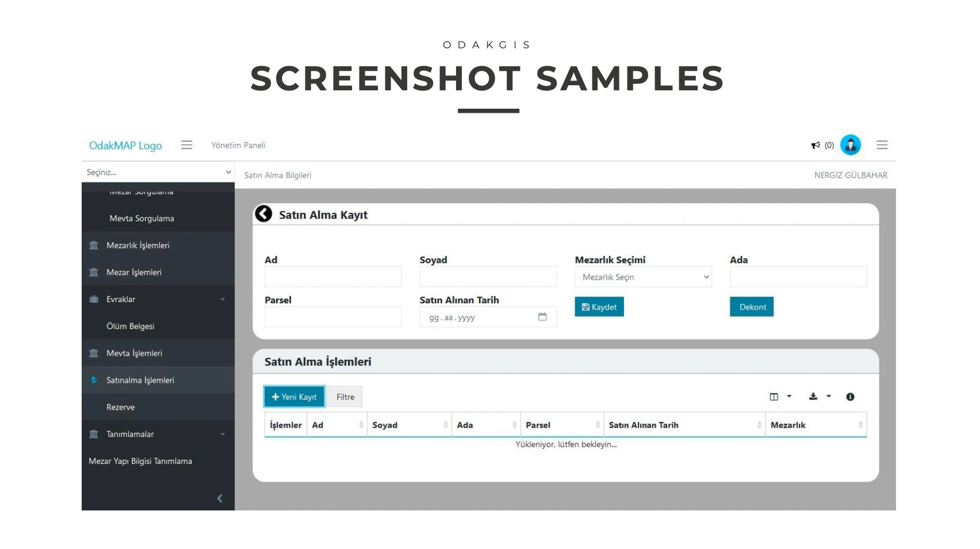The image size is (980, 549).
Task: Open the right-side hamburger menu
Action: (x=882, y=145)
